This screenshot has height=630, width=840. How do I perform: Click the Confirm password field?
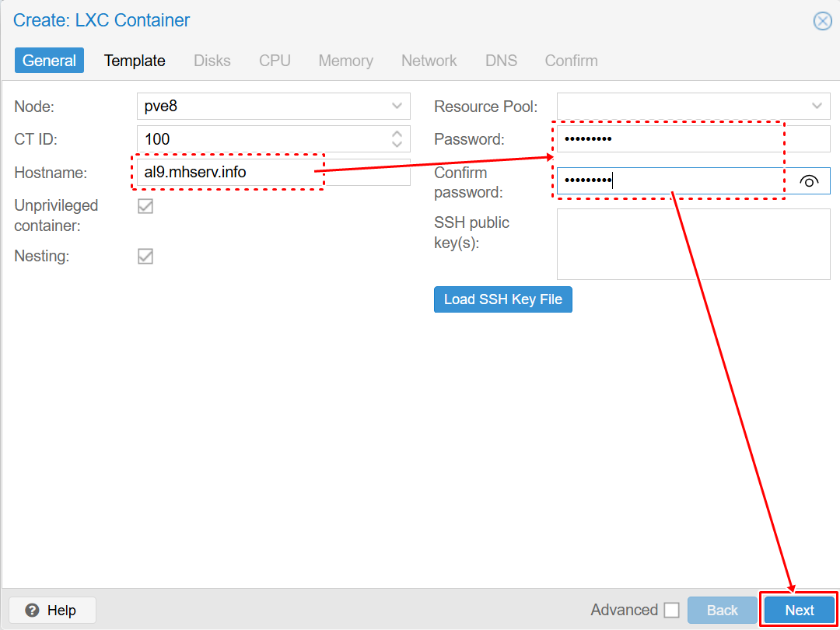(x=669, y=181)
